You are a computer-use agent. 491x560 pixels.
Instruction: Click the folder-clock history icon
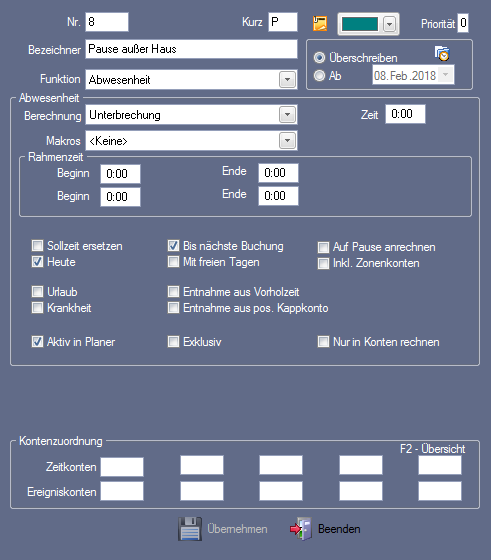[x=442, y=54]
